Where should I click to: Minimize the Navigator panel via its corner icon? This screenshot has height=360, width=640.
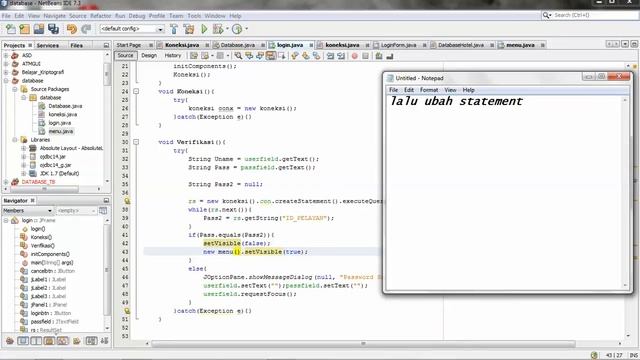[x=106, y=200]
